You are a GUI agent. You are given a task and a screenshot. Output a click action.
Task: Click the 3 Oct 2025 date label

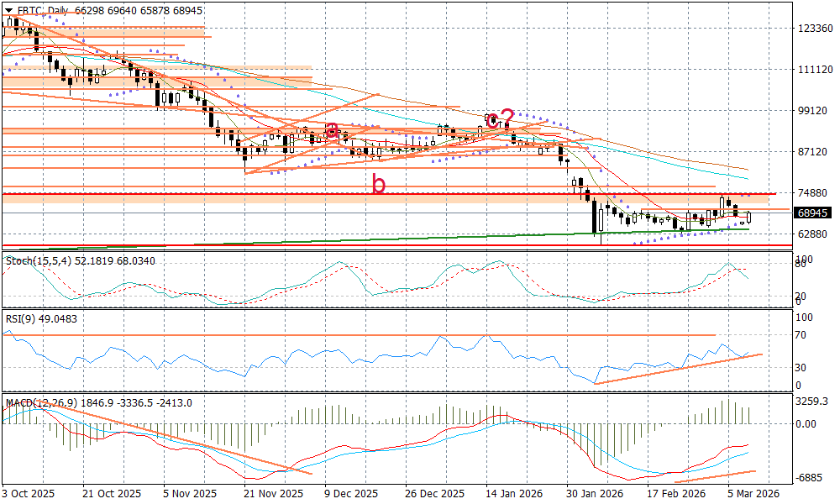29,493
